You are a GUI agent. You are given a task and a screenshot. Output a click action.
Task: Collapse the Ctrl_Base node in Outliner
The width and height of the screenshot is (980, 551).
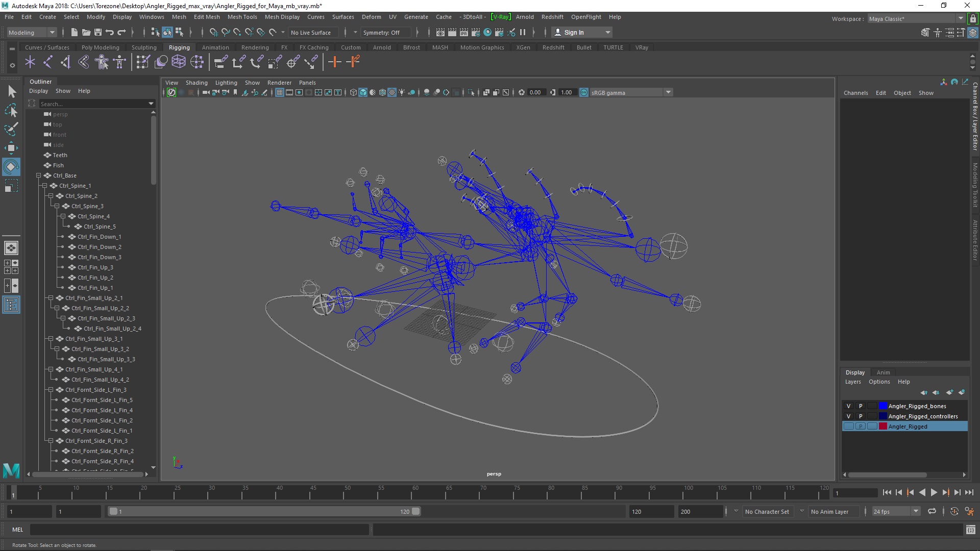point(39,176)
